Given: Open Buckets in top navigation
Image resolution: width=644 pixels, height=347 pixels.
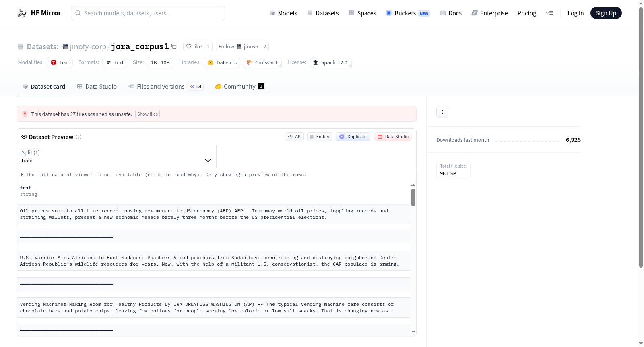Looking at the screenshot, I should (x=408, y=13).
